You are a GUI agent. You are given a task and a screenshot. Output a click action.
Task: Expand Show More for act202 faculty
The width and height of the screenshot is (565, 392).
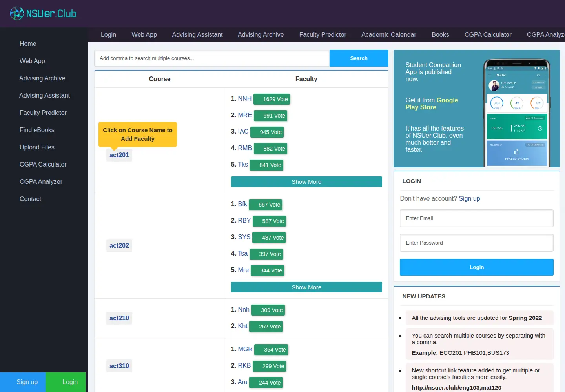point(306,287)
